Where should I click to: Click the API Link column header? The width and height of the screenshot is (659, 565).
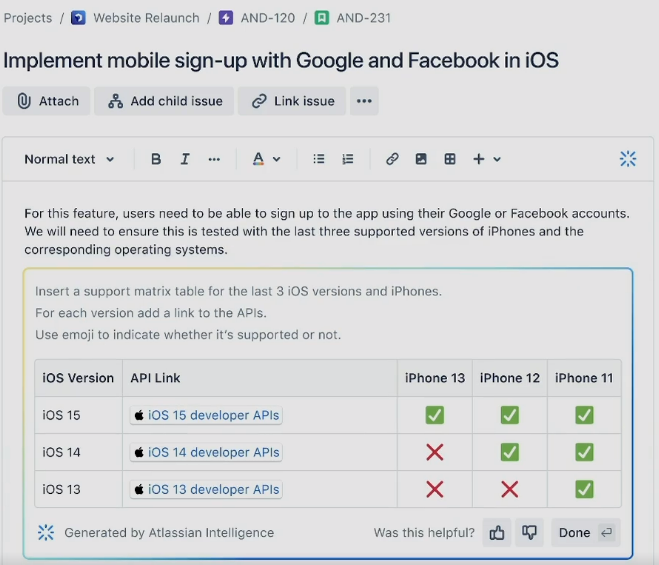tap(260, 378)
